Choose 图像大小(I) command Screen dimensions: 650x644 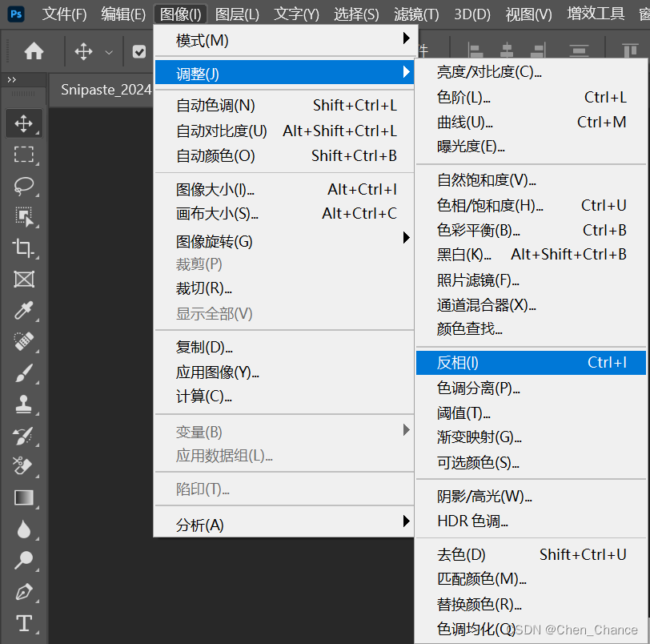[284, 190]
